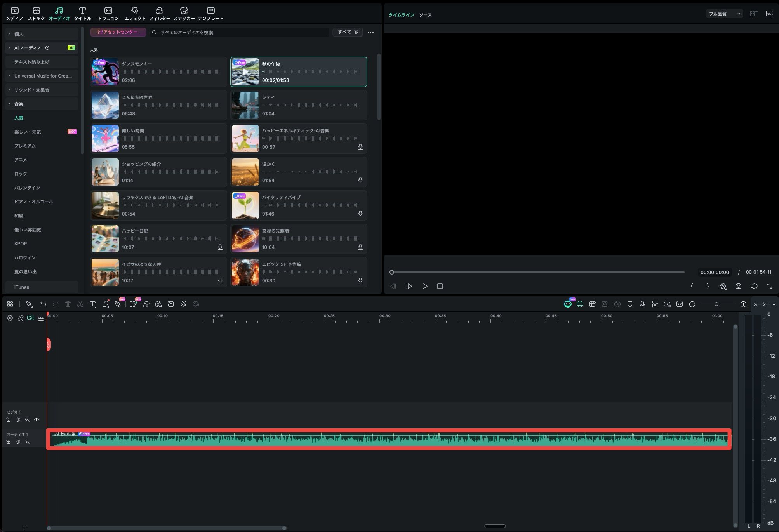The width and height of the screenshot is (779, 532).
Task: Collapse the 音楽 category
Action: [9, 104]
